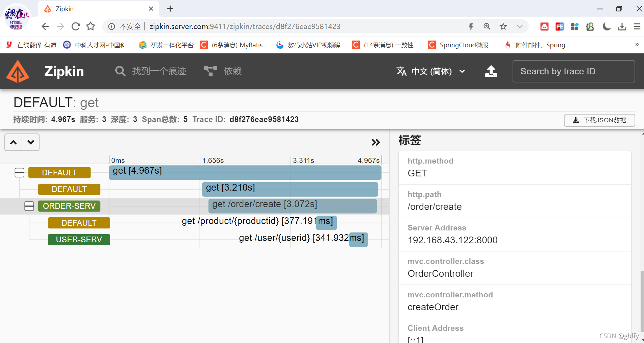The height and width of the screenshot is (343, 644).
Task: Click the DEFAULT label under ORDER-SERV
Action: pyautogui.click(x=79, y=223)
